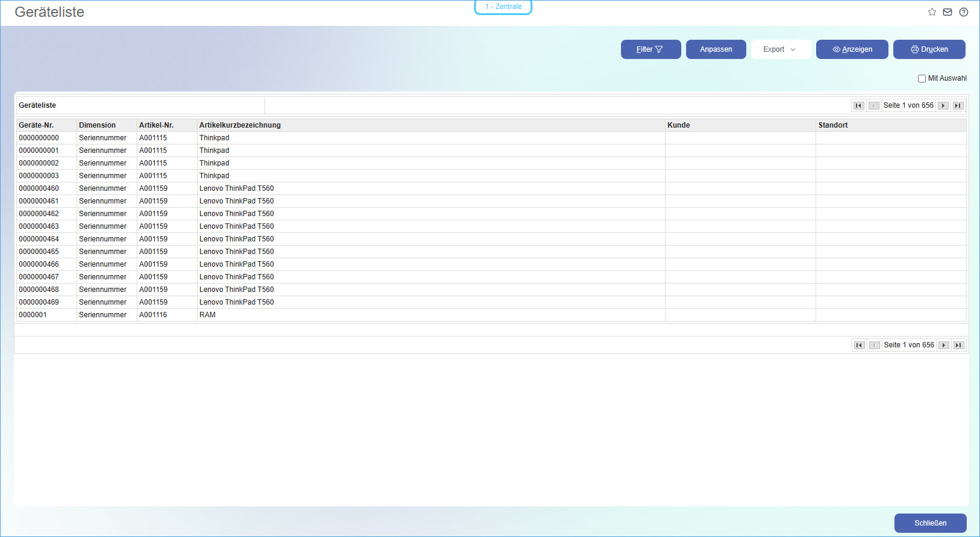The image size is (980, 537).
Task: Click the Anzeigen button
Action: coord(852,49)
